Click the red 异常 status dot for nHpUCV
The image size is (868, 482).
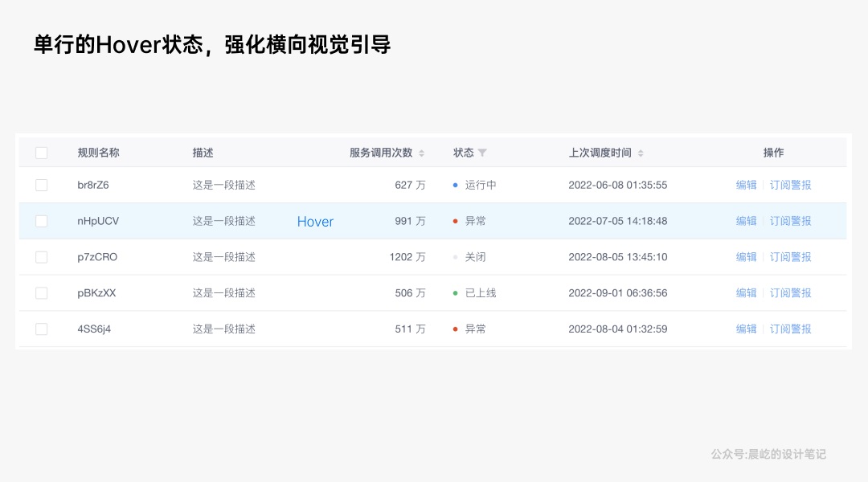(x=456, y=221)
